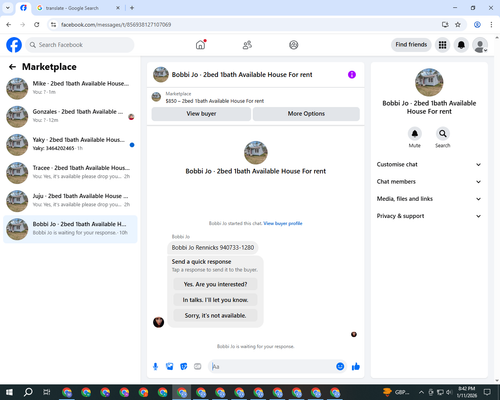Open the tab search dropdown arrow
The image size is (500, 400).
pos(7,8)
